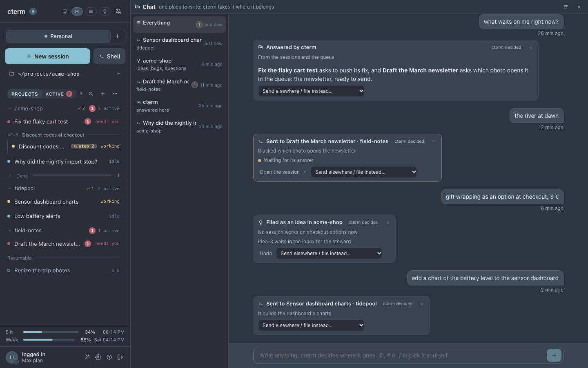Add a new workspace next to Personal

pyautogui.click(x=117, y=36)
